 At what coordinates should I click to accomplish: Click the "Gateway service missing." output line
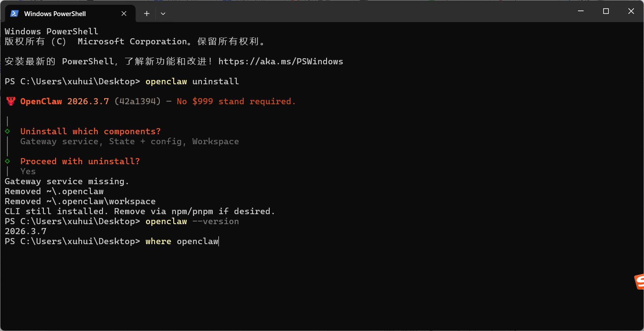pyautogui.click(x=66, y=181)
